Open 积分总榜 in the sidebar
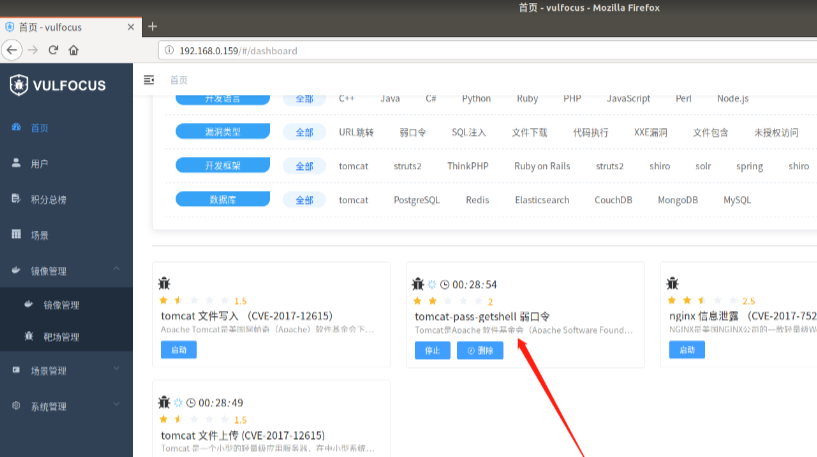Viewport: 817px width, 457px height. pyautogui.click(x=48, y=199)
